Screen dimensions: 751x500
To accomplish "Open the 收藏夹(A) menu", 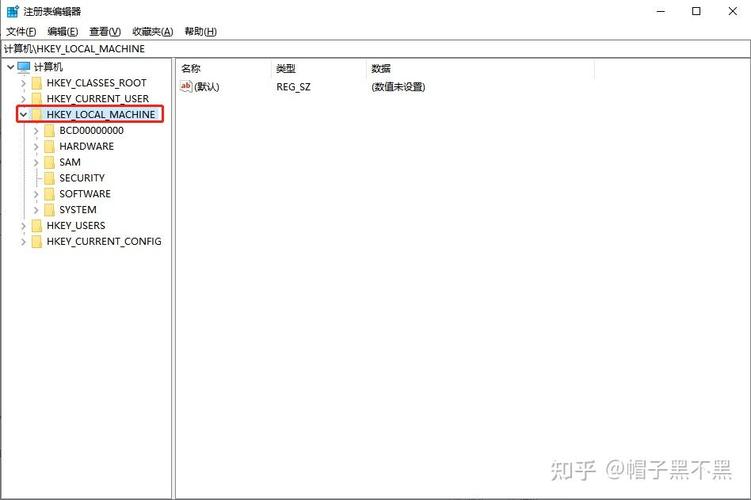I will tap(152, 32).
